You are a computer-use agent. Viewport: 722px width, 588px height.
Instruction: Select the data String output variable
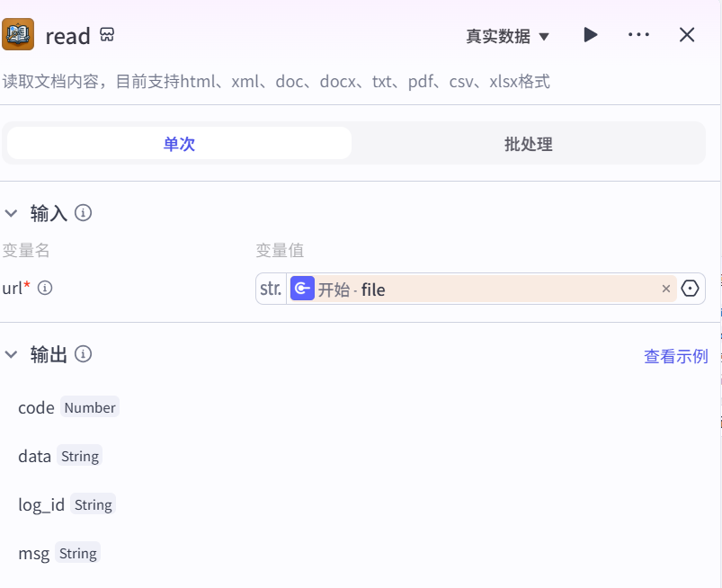[35, 456]
